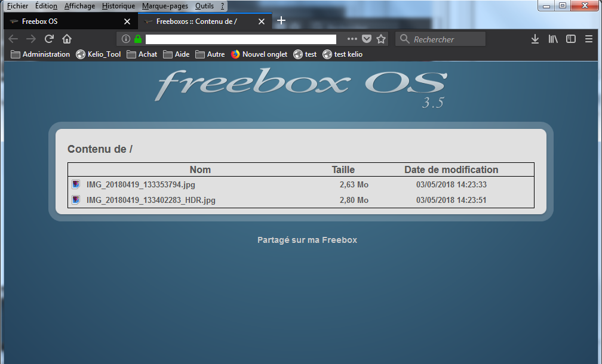Click the freebox OS logo

pos(301,88)
